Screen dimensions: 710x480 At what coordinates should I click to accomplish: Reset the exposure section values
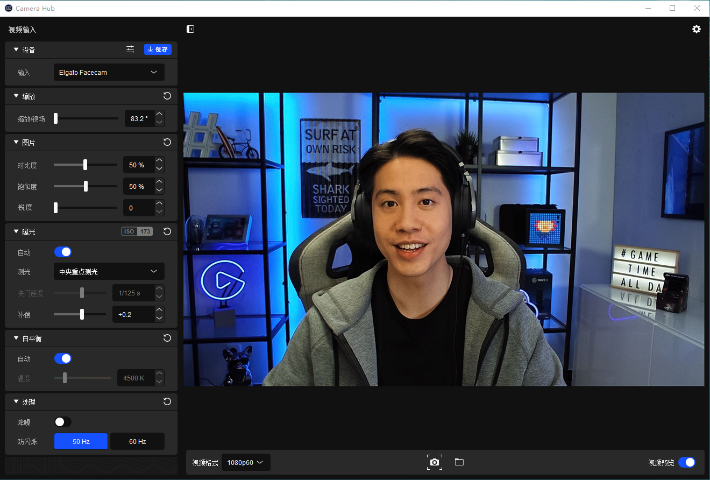coord(166,231)
